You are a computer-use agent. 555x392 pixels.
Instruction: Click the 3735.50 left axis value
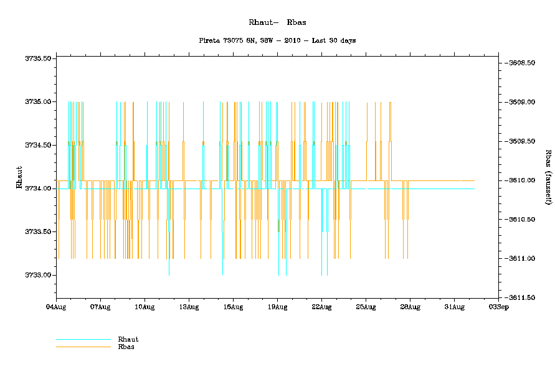click(x=37, y=58)
